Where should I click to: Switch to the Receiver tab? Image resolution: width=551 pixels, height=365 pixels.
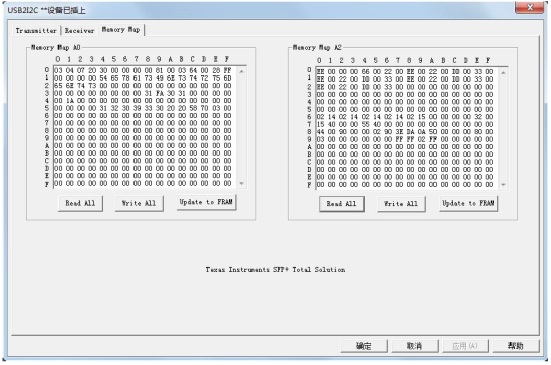click(79, 31)
